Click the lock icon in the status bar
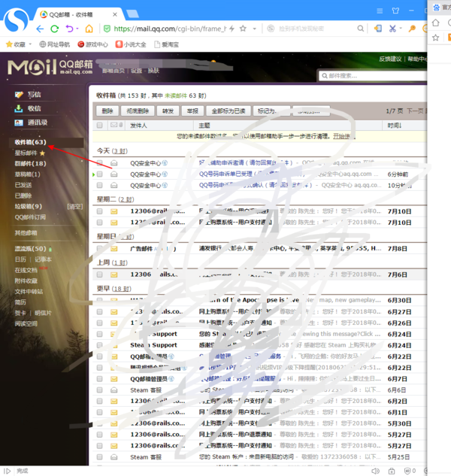Viewport: 451px width, 476px height. tap(392, 471)
